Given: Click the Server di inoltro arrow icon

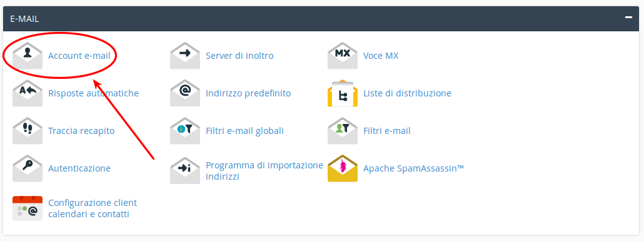Looking at the screenshot, I should pyautogui.click(x=185, y=56).
